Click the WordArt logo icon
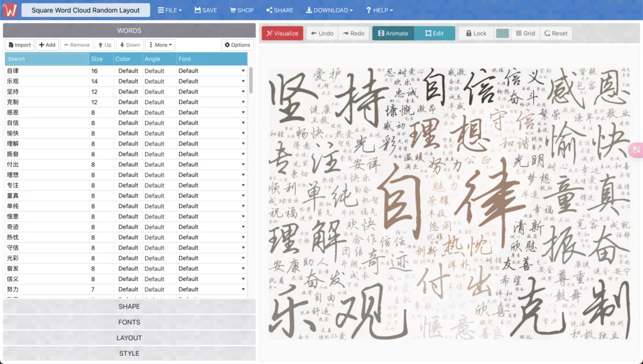 pos(9,10)
